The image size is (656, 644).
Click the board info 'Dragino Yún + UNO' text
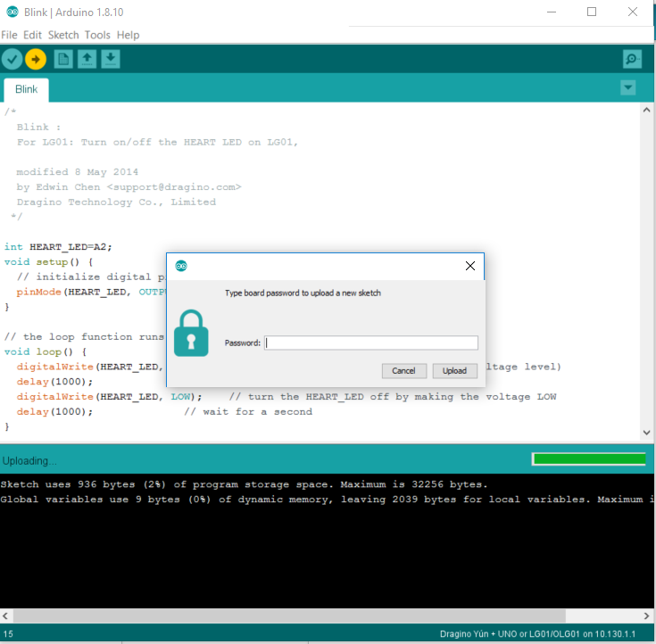coord(537,634)
